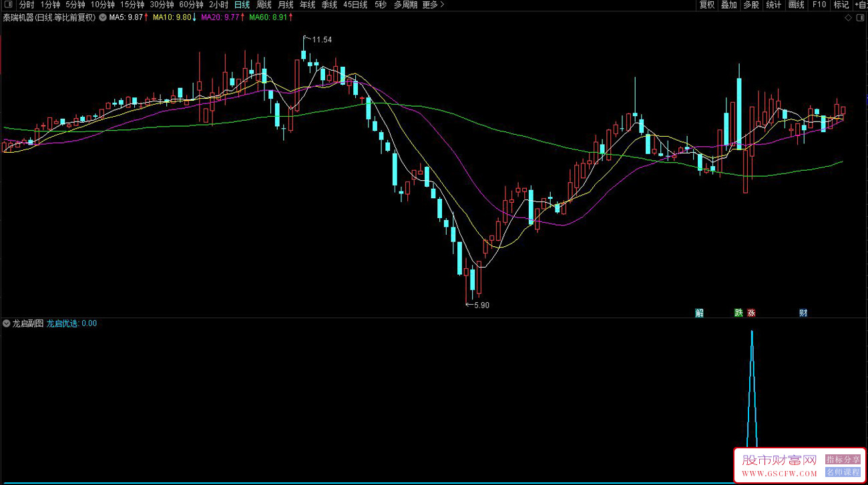This screenshot has height=485, width=868.
Task: Click the MA20: 9.77 label
Action: pyautogui.click(x=222, y=17)
